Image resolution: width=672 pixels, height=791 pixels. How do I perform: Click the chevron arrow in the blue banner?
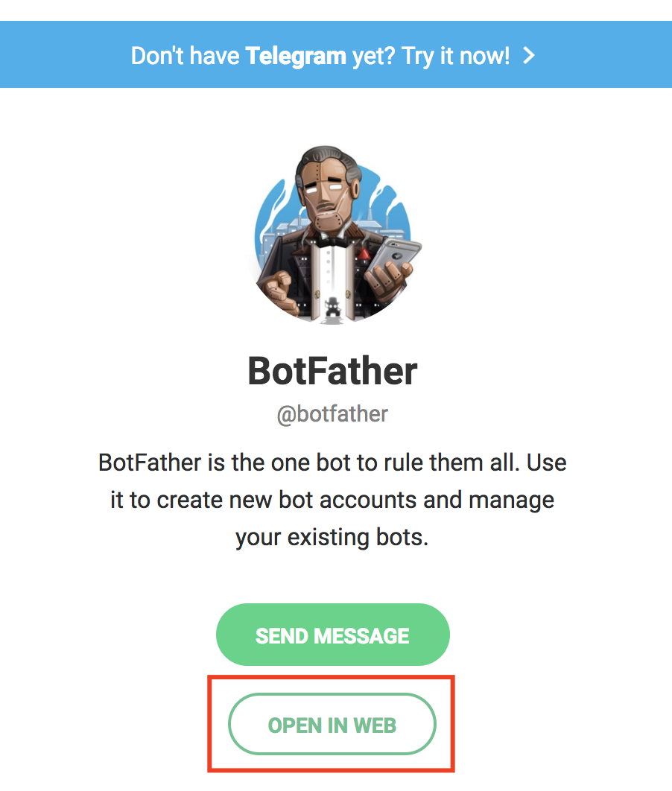pos(529,55)
